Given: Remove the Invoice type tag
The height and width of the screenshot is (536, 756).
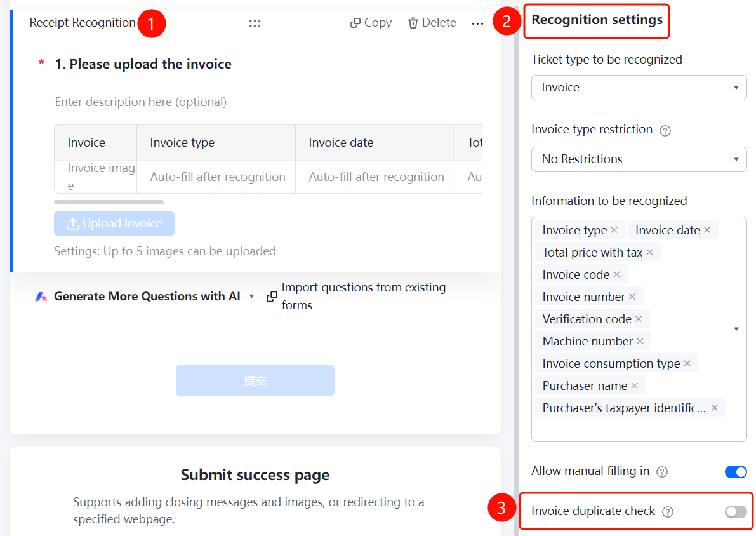Looking at the screenshot, I should coord(614,230).
